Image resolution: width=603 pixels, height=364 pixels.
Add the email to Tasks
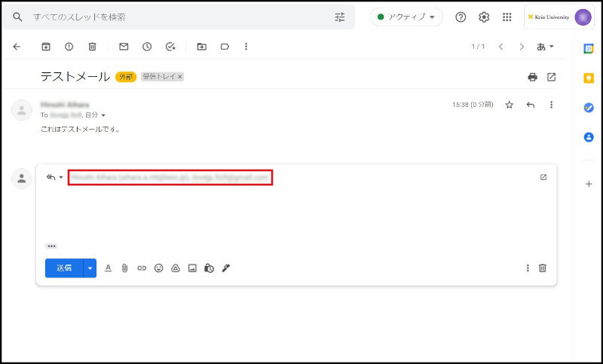point(170,47)
